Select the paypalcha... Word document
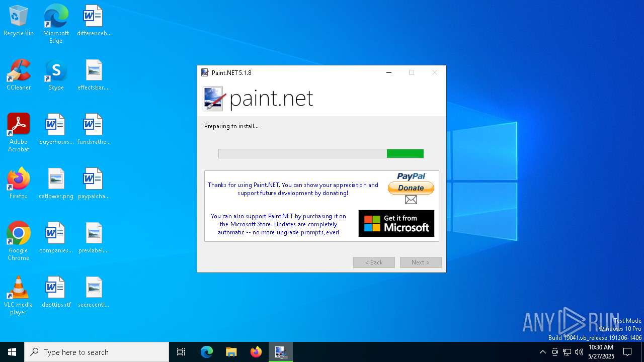Image resolution: width=644 pixels, height=362 pixels. [x=94, y=184]
